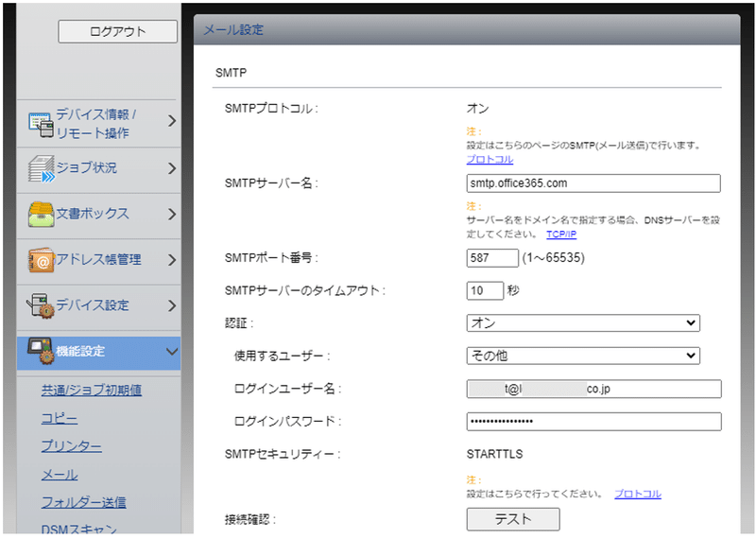Click the STARTTLS security value
The image size is (756, 539).
click(x=494, y=454)
